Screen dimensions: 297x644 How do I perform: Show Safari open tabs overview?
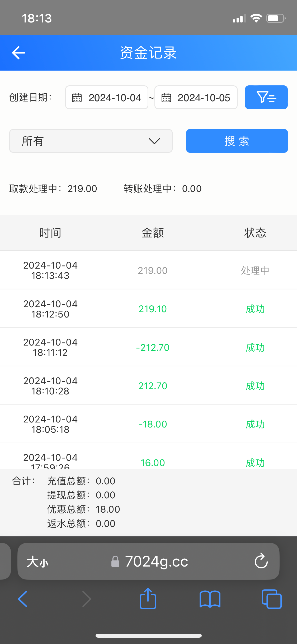(x=272, y=599)
